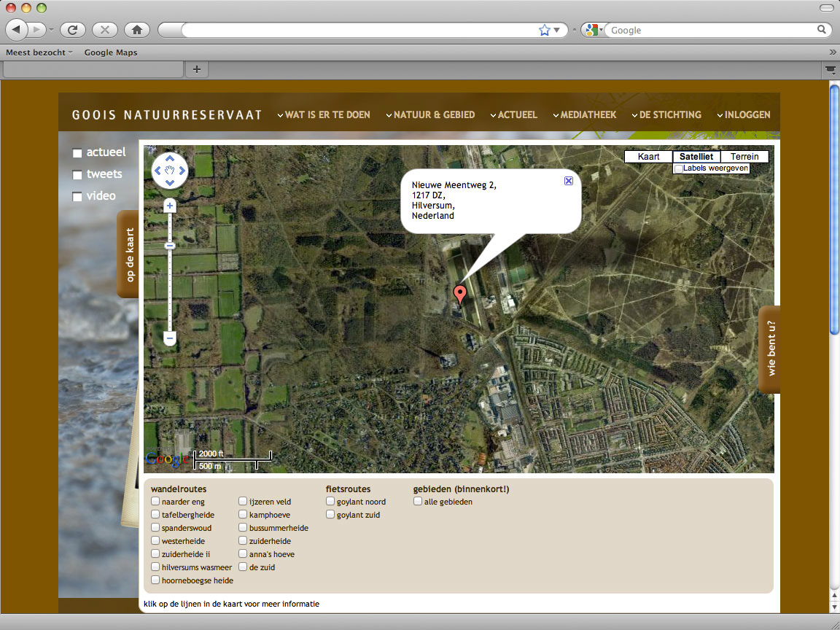This screenshot has width=840, height=630.
Task: Bookmark this page with the star
Action: point(544,30)
